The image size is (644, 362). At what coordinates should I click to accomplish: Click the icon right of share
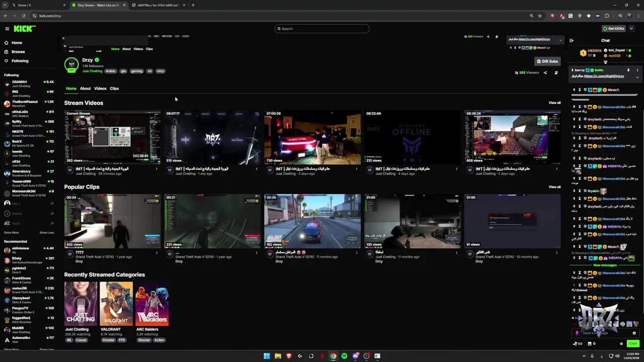(x=556, y=73)
